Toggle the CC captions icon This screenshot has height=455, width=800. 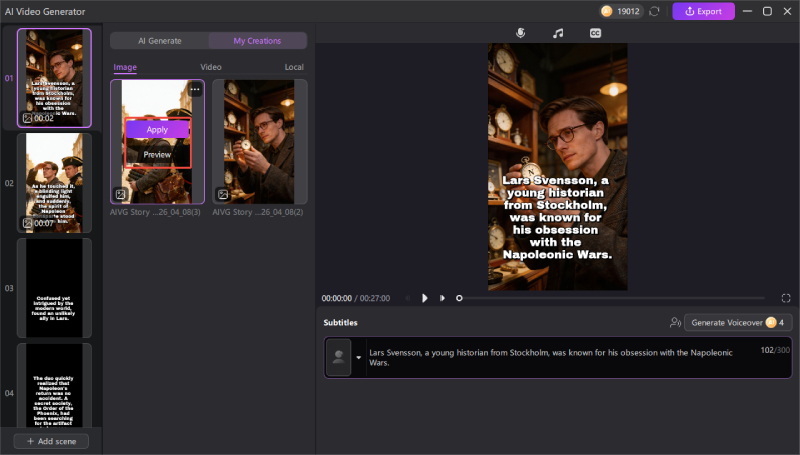(595, 33)
